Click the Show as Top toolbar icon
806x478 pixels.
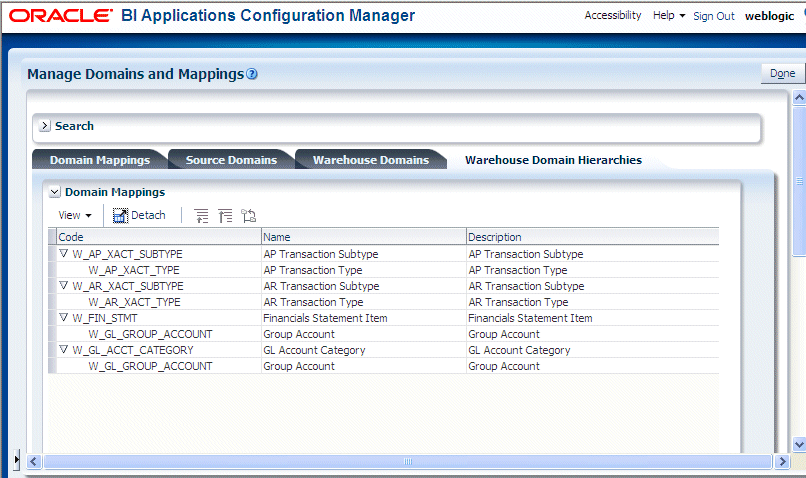click(249, 216)
